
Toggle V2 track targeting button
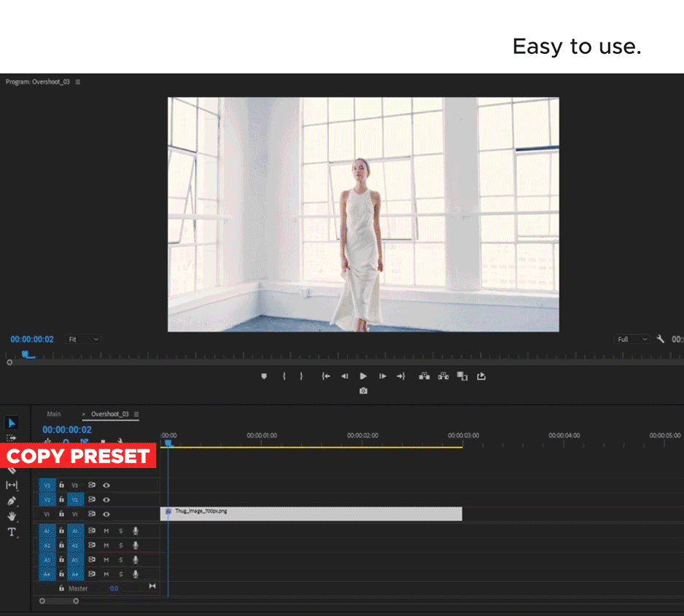75,499
